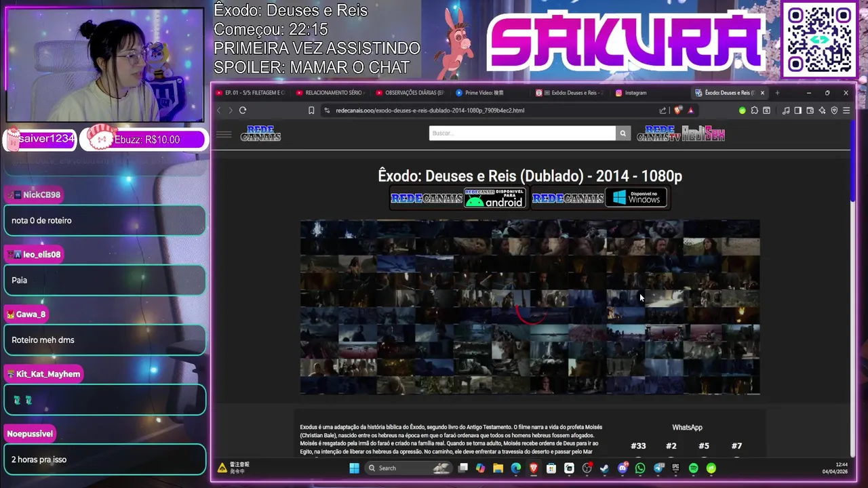Open WhatsApp from the taskbar
The image size is (868, 488).
(640, 468)
